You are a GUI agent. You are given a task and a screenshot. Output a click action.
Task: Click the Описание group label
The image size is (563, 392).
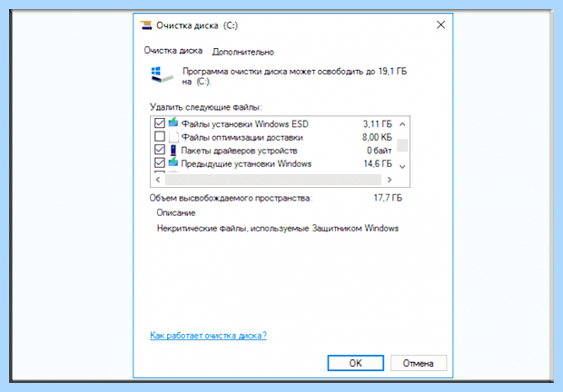tap(176, 213)
